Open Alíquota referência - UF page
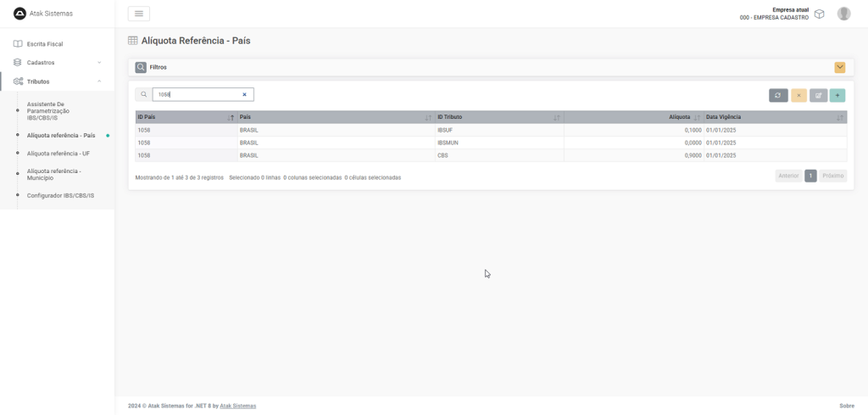 [58, 154]
